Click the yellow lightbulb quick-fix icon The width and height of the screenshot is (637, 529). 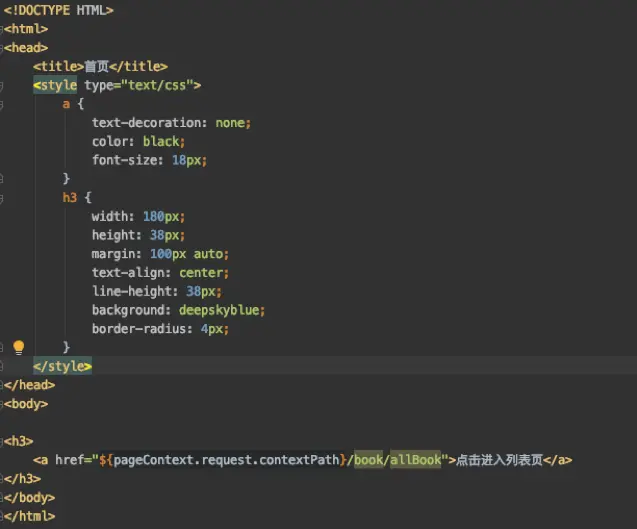click(x=19, y=347)
